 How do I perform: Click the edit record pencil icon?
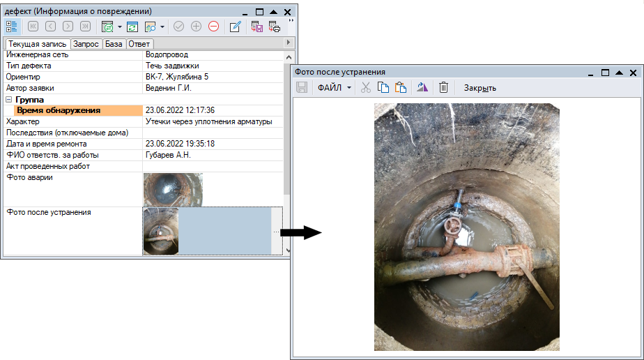tap(235, 27)
